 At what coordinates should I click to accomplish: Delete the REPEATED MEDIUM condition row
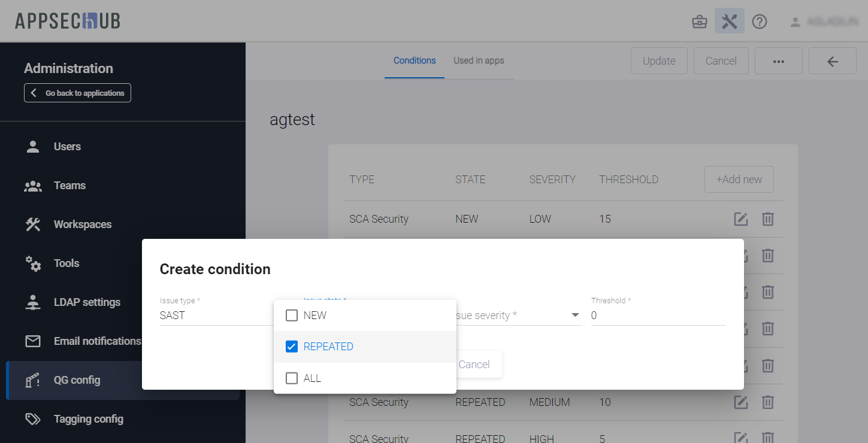767,402
